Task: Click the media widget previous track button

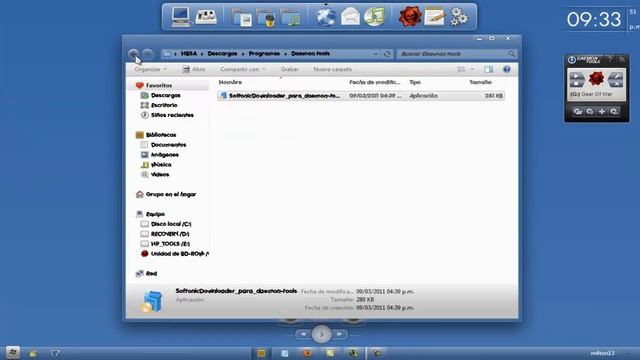Action: 303,334
